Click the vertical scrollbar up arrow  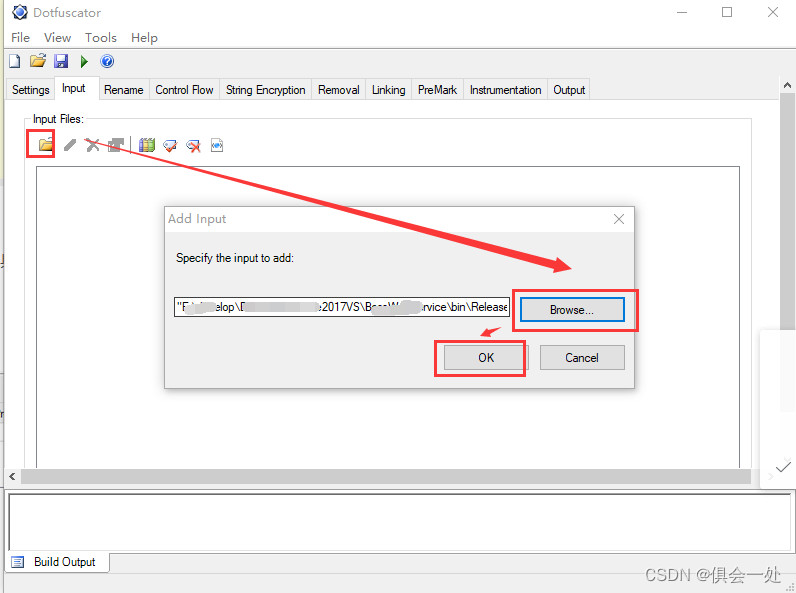[x=787, y=85]
